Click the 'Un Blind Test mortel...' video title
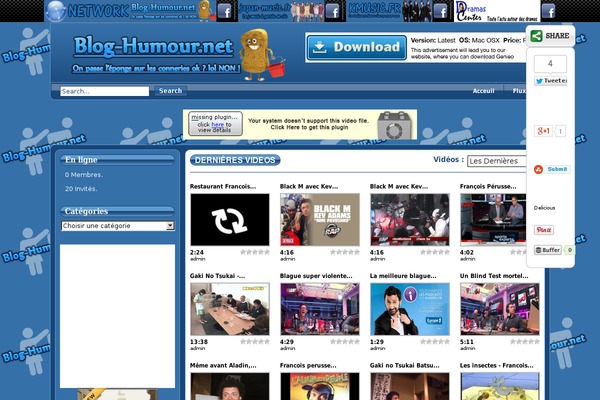 point(494,276)
